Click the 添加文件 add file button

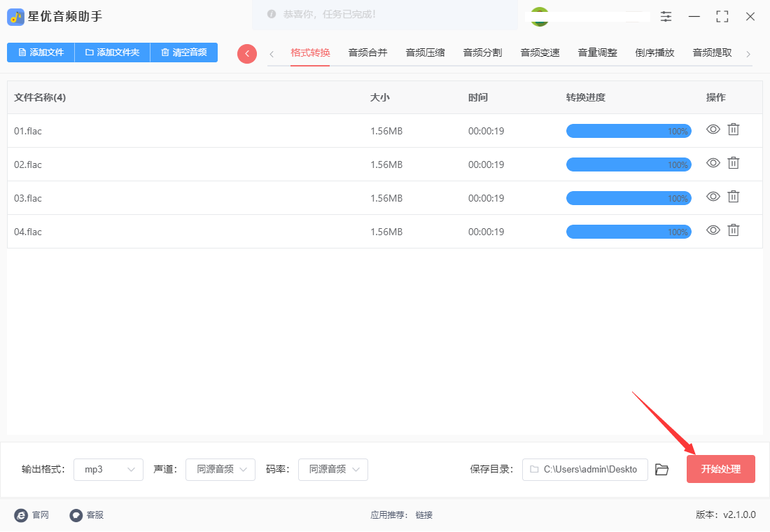pos(41,52)
